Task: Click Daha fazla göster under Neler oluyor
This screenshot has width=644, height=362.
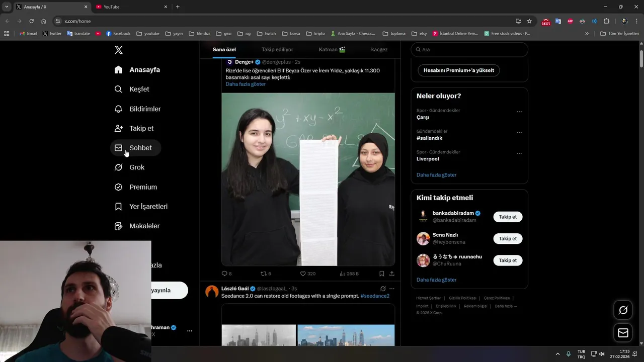Action: [x=436, y=175]
